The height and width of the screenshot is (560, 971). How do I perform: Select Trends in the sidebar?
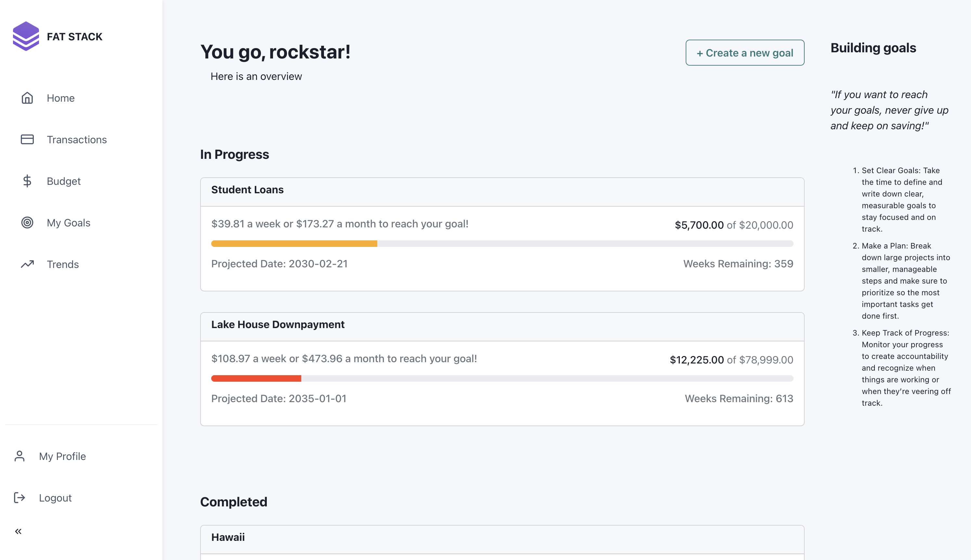[63, 264]
